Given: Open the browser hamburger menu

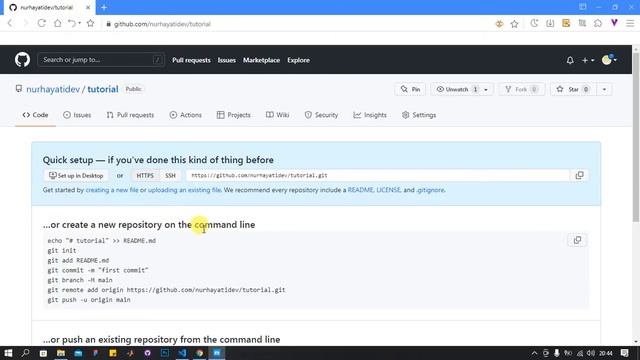Looking at the screenshot, I should pyautogui.click(x=630, y=24).
